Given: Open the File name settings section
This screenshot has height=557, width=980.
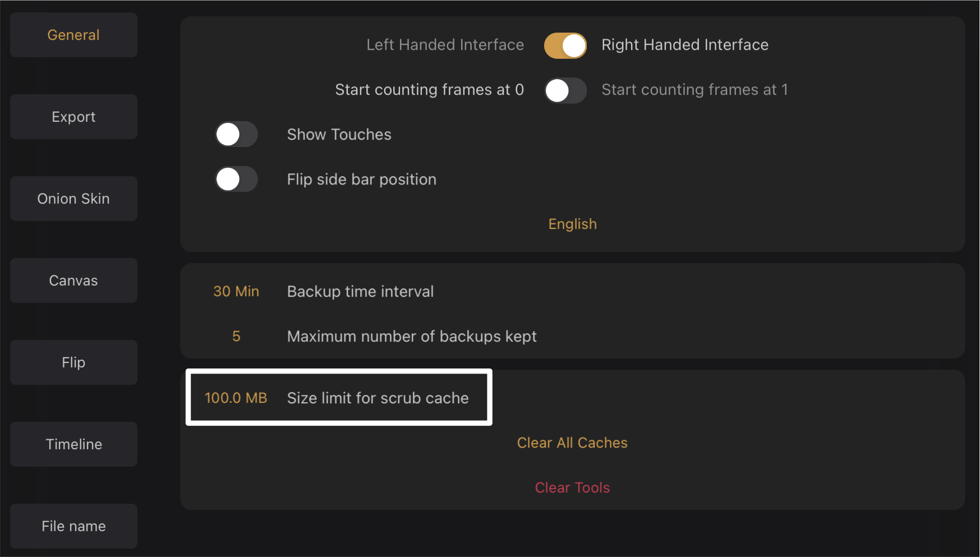Looking at the screenshot, I should click(x=73, y=526).
